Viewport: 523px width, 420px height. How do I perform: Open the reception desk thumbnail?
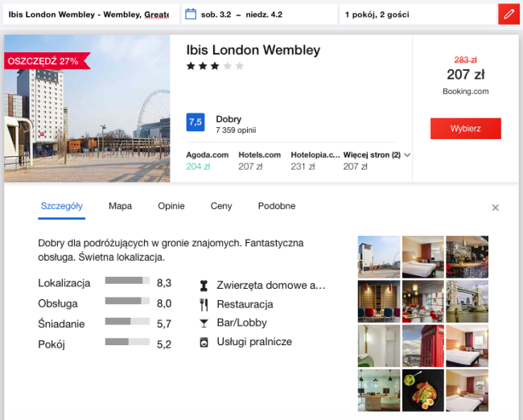point(379,390)
